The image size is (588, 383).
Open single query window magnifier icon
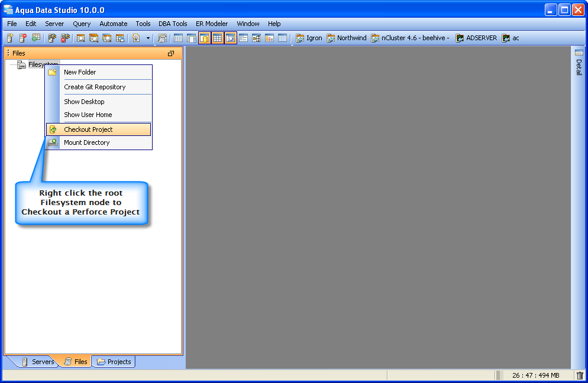coord(80,38)
